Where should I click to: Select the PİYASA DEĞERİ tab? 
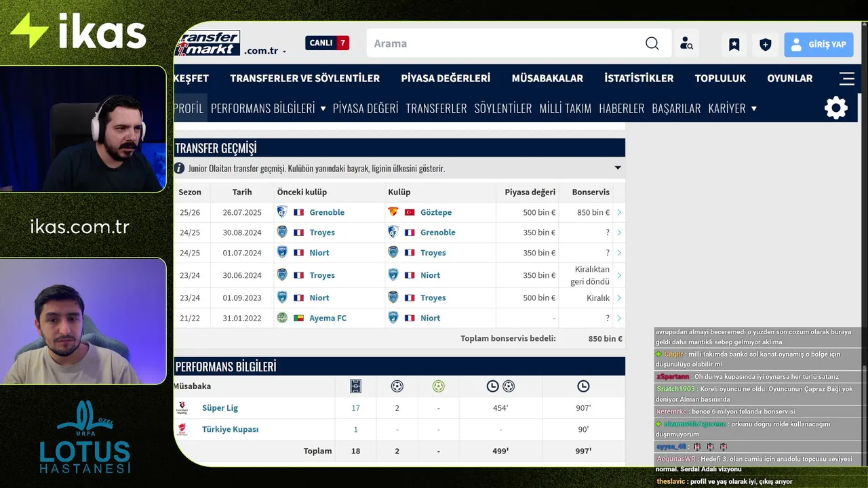pyautogui.click(x=366, y=108)
